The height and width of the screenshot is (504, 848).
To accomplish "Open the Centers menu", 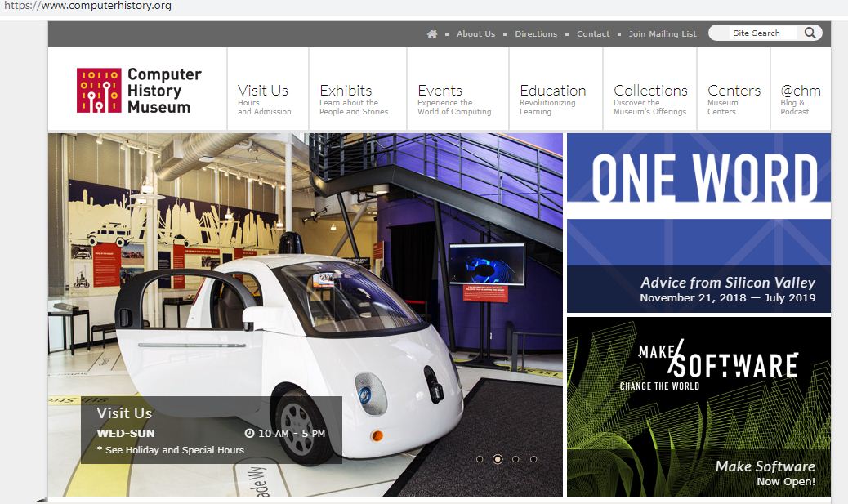I will pyautogui.click(x=734, y=90).
